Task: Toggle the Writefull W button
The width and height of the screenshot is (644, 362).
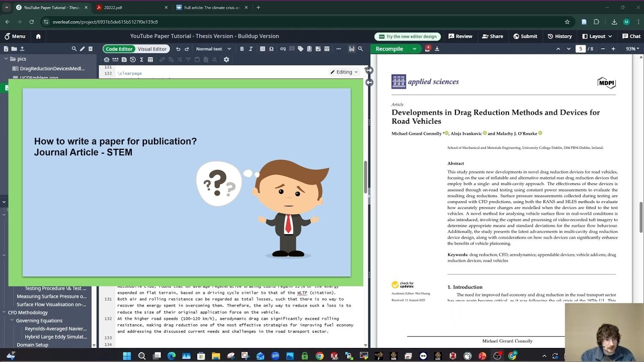Action: (352, 49)
